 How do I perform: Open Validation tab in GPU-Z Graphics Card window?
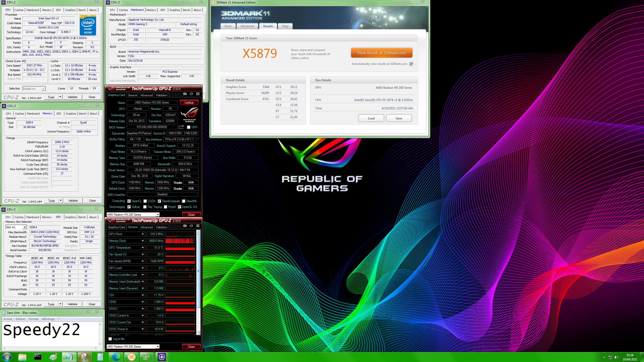click(162, 95)
